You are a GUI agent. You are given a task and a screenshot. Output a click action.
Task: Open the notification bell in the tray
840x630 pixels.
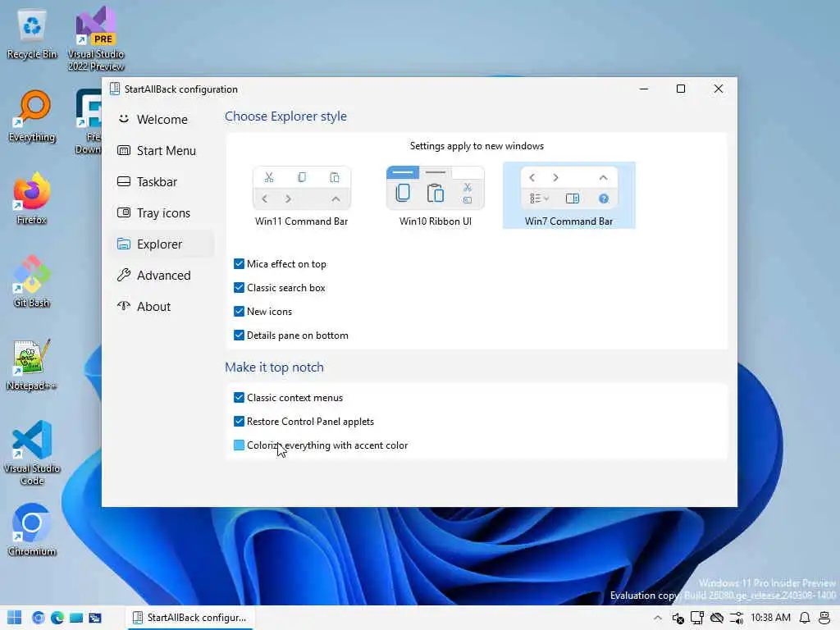tap(804, 618)
